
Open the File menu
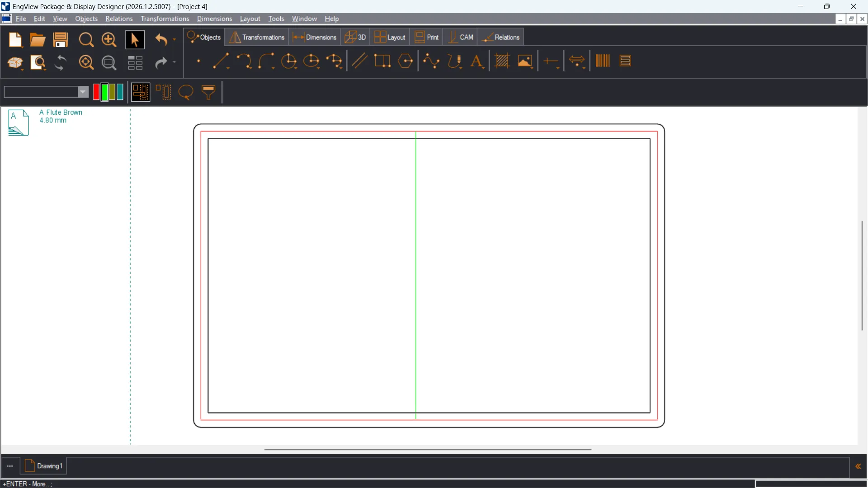21,19
